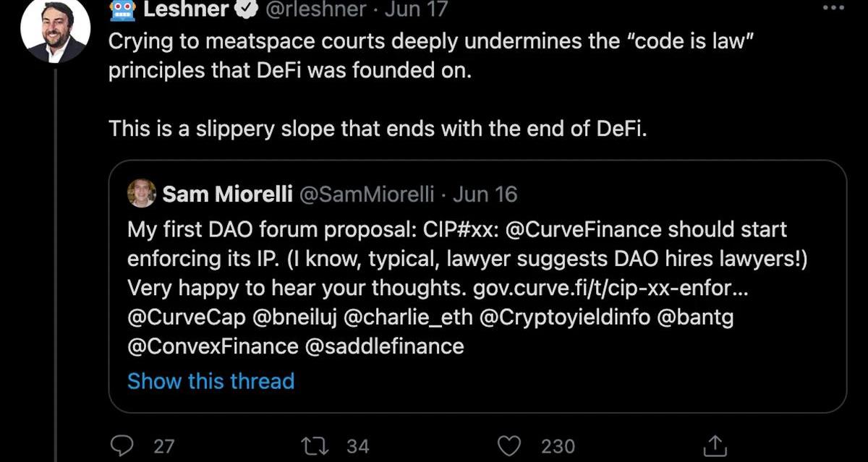Open Leshner's profile picture
The image size is (868, 462).
(55, 30)
